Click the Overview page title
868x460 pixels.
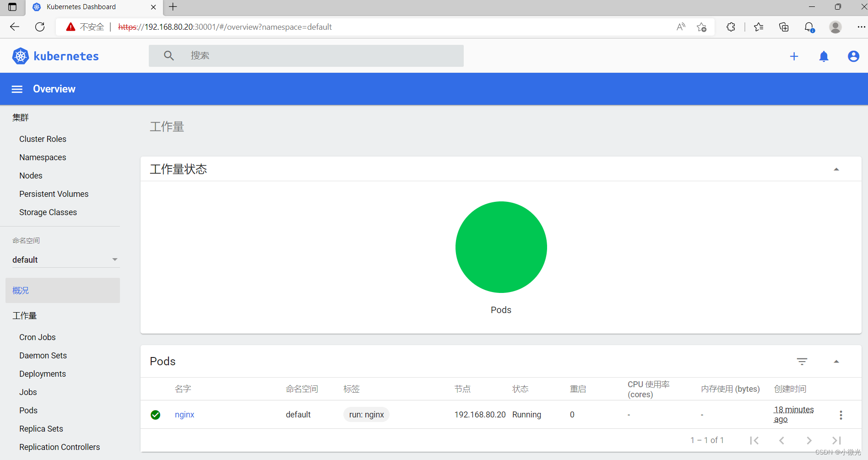54,89
